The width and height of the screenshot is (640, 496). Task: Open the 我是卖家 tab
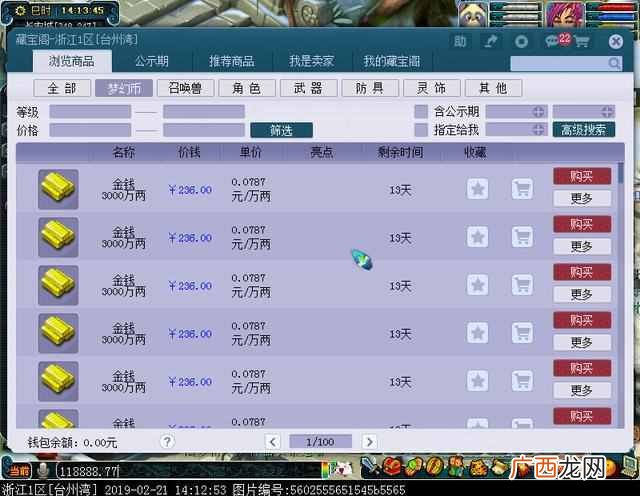[311, 61]
